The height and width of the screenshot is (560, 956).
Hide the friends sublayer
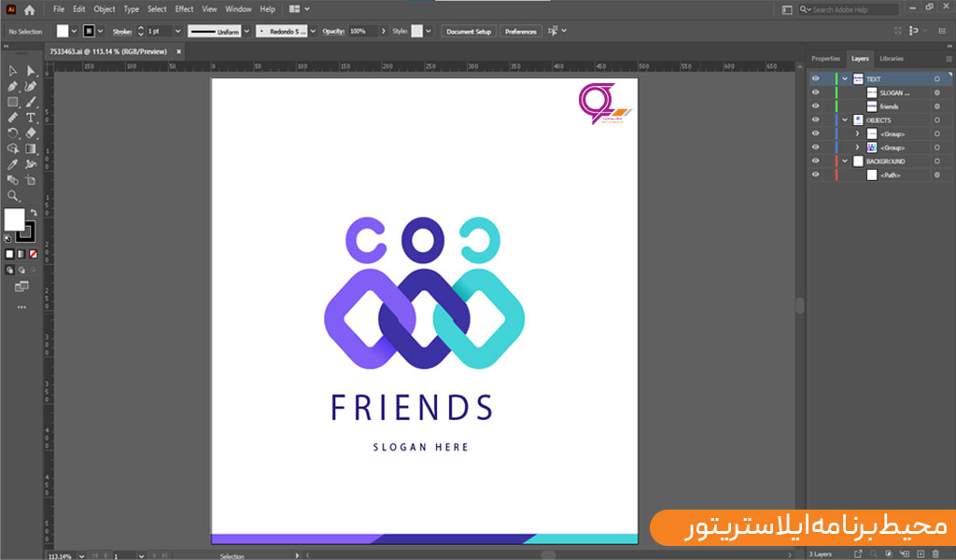[815, 106]
